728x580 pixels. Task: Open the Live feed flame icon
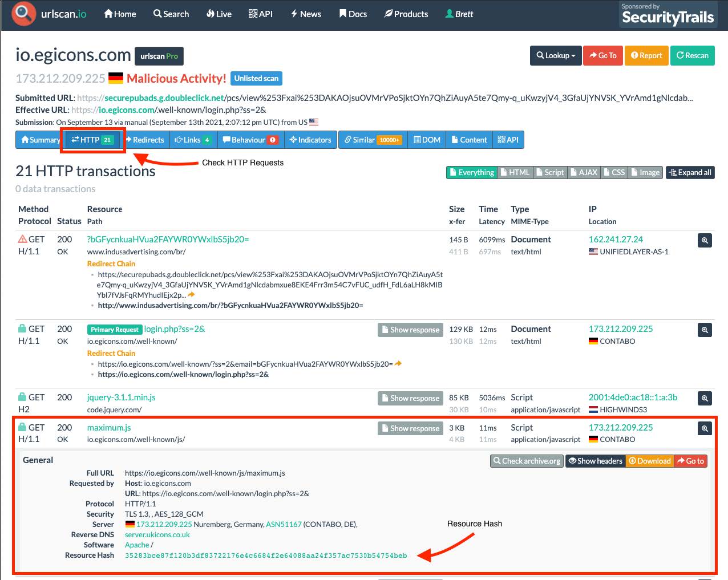(x=211, y=14)
